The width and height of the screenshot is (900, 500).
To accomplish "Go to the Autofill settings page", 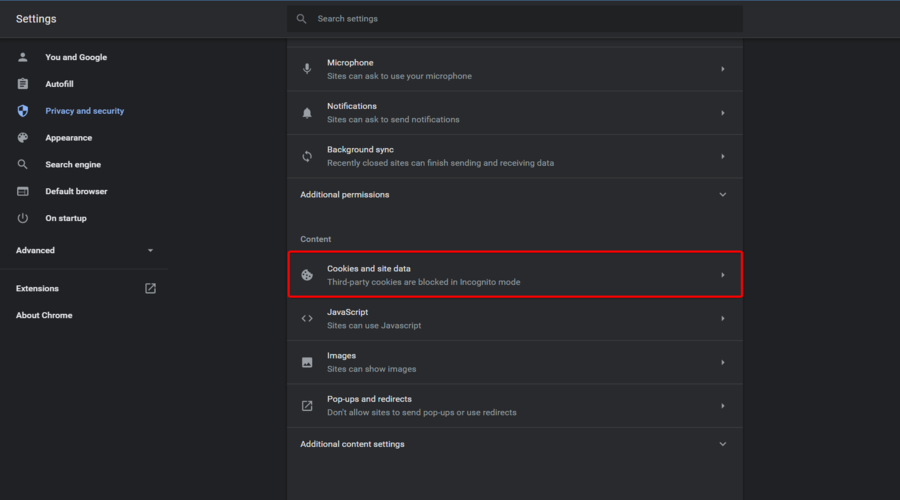I will click(59, 84).
